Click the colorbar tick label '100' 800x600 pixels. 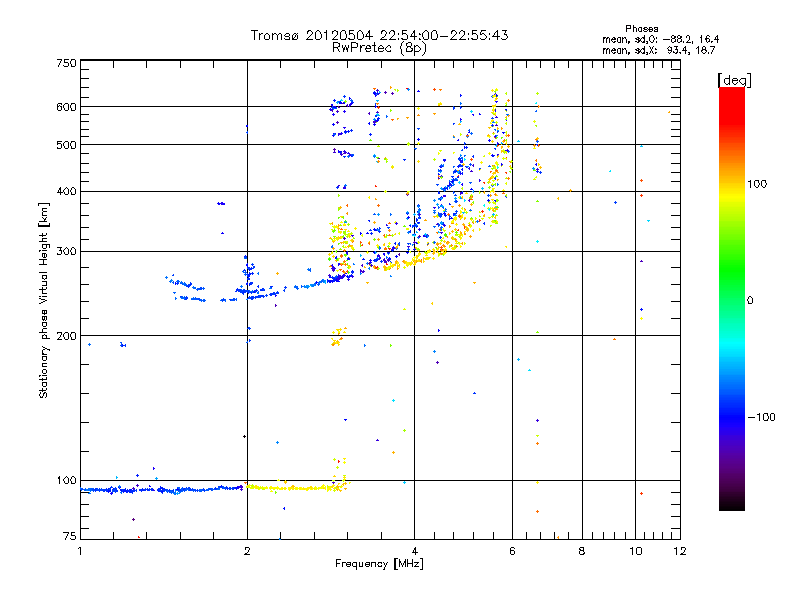757,184
